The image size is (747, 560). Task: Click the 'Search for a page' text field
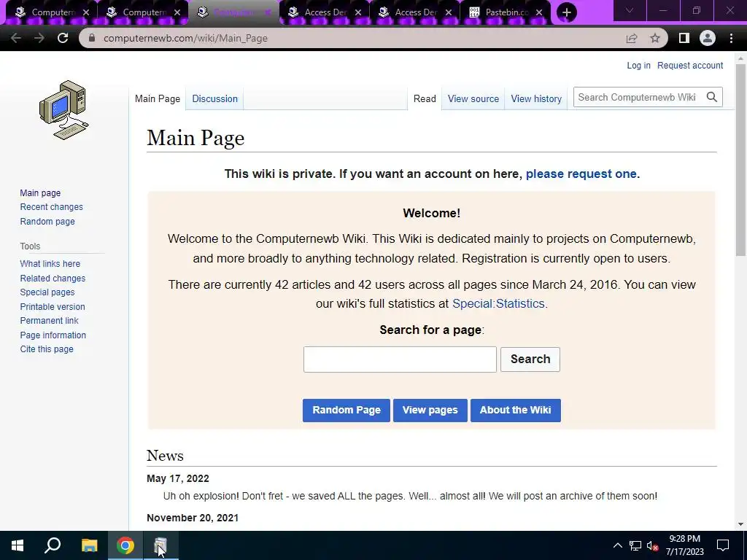pos(400,359)
